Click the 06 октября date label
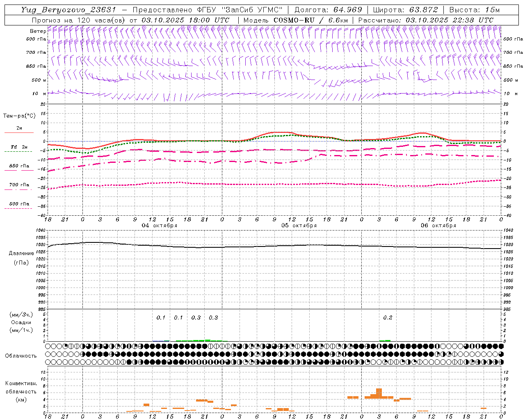Screen dimensions: 525x420 438,226
